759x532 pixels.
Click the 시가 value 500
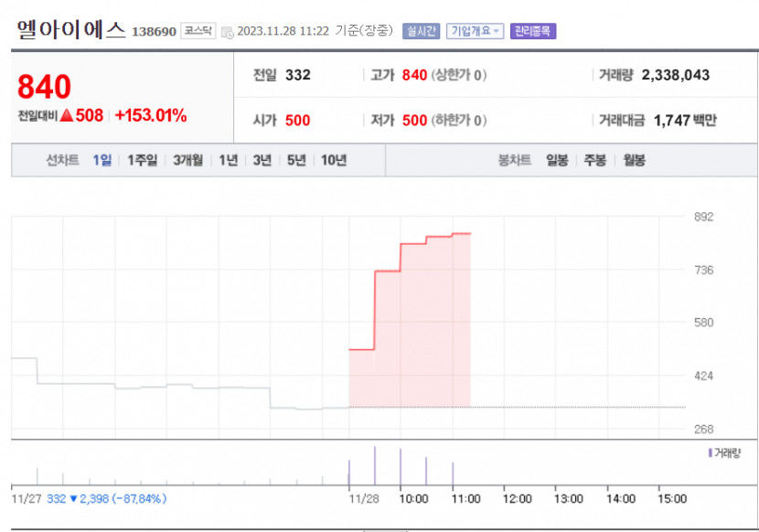(x=298, y=120)
